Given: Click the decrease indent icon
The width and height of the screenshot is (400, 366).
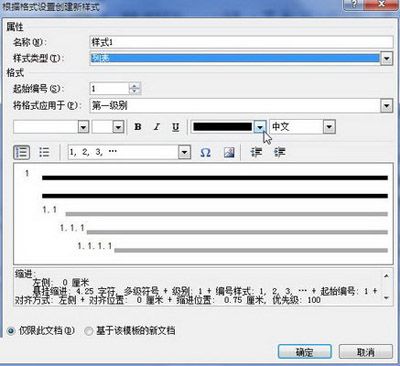Looking at the screenshot, I should coord(256,152).
